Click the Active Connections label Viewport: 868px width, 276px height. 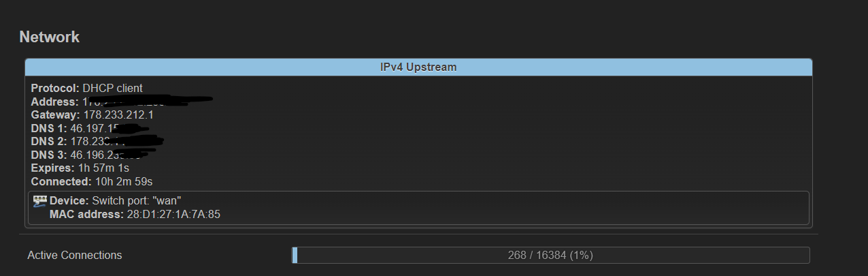tap(75, 256)
